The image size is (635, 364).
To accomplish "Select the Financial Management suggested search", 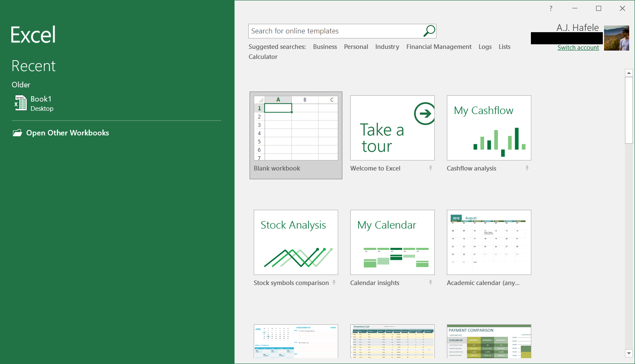I will (439, 47).
